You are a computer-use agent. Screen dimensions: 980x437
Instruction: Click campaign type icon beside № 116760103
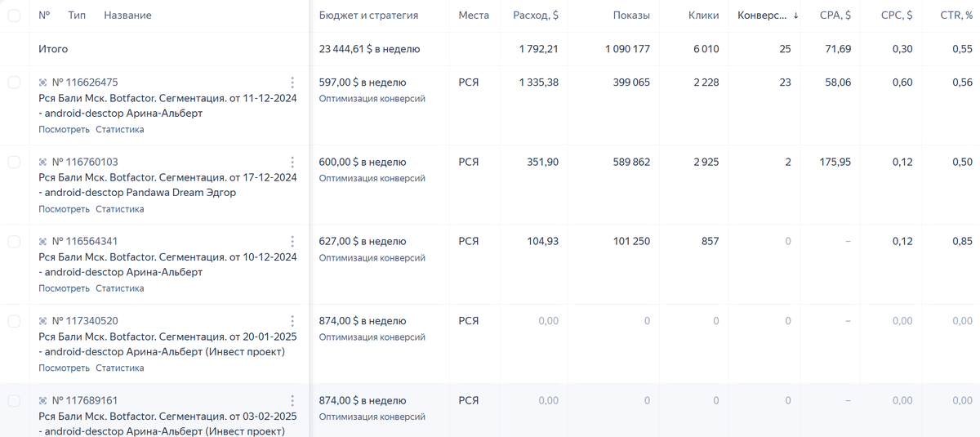[42, 162]
